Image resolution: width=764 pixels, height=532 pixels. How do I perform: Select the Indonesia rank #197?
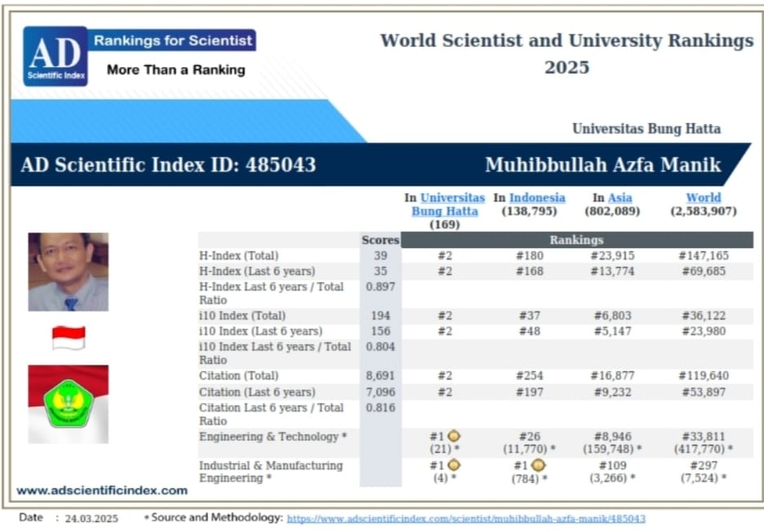coord(530,392)
